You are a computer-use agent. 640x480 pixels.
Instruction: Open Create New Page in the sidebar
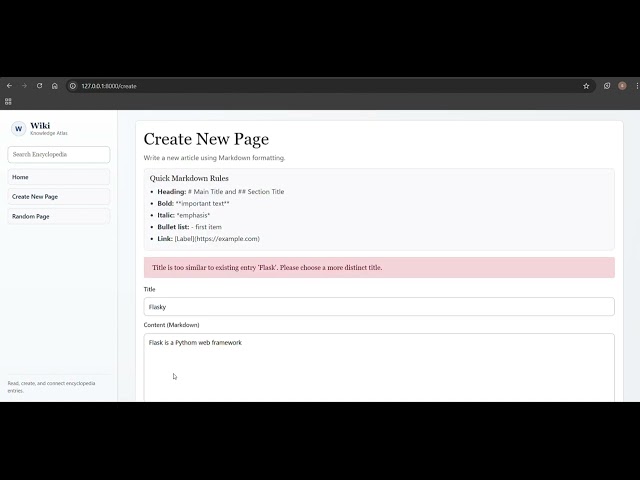coord(59,197)
